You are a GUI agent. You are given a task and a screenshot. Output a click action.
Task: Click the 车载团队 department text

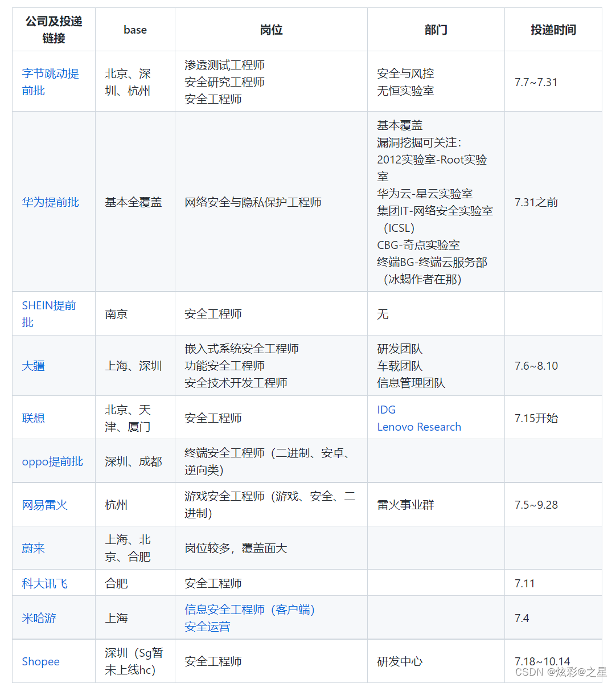(x=400, y=366)
